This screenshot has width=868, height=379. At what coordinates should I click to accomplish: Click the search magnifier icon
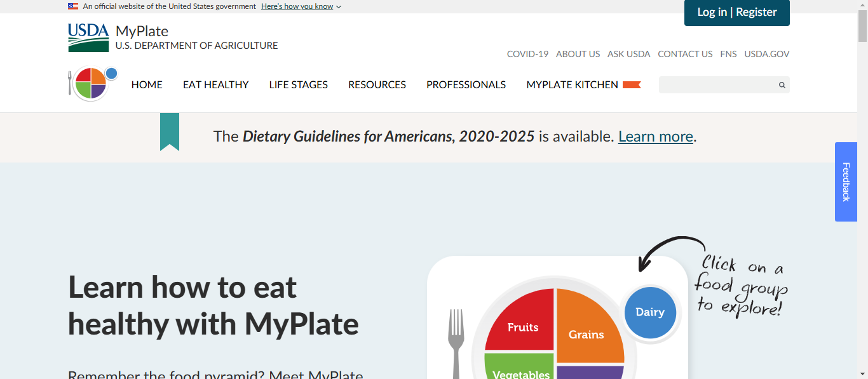click(782, 85)
